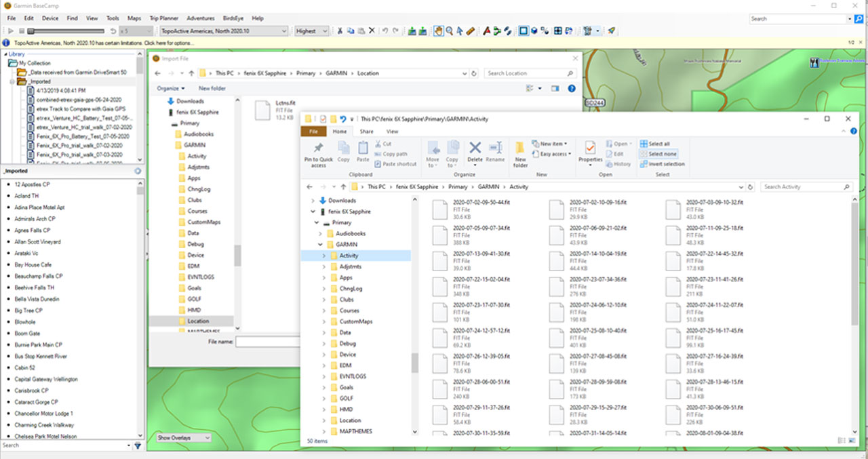Viewport: 868px width, 459px height.
Task: Switch to the Share tab in Explorer ribbon
Action: click(x=366, y=132)
